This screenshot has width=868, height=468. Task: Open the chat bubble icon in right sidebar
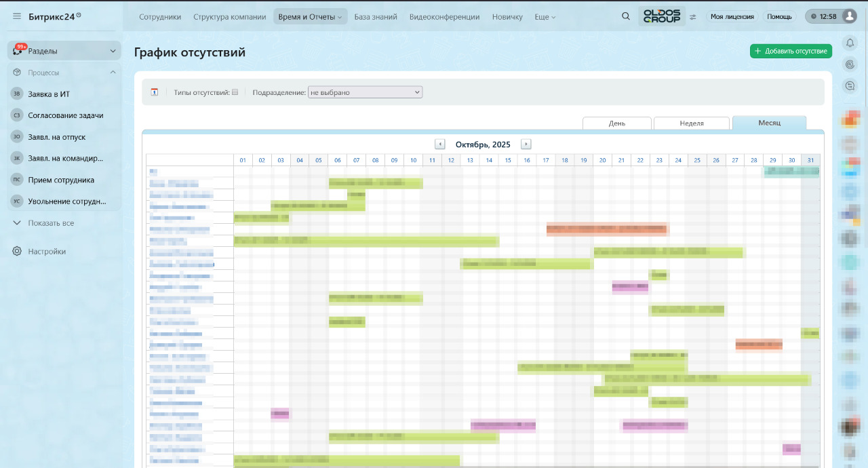(x=850, y=85)
